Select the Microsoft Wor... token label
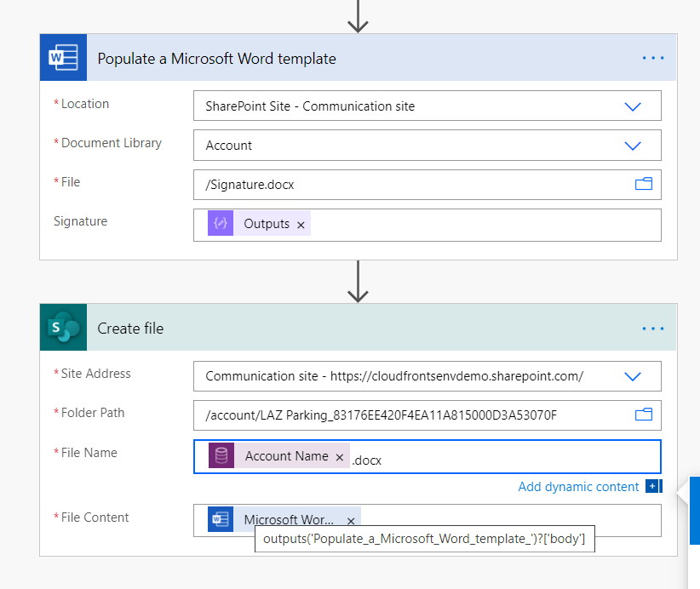Viewport: 700px width, 589px height. tap(289, 519)
